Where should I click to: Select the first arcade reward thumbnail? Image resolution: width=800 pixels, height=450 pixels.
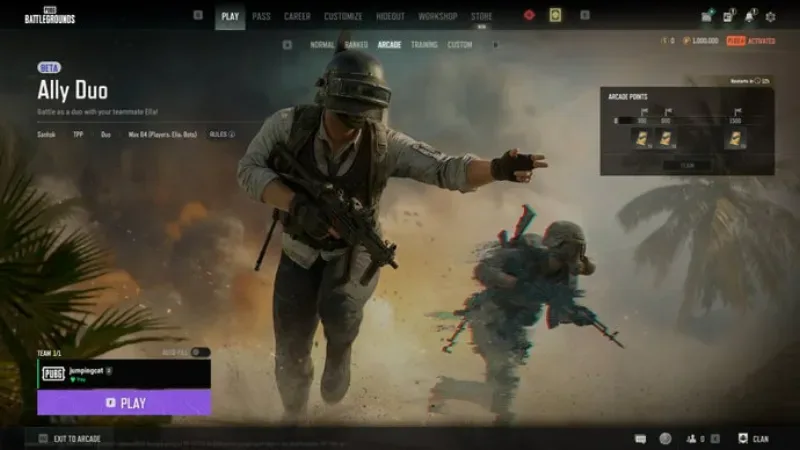click(641, 138)
